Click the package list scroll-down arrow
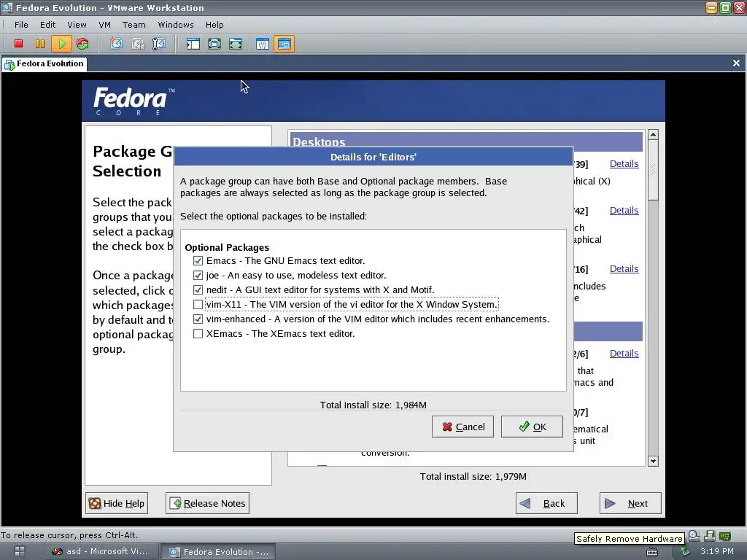 coord(653,461)
